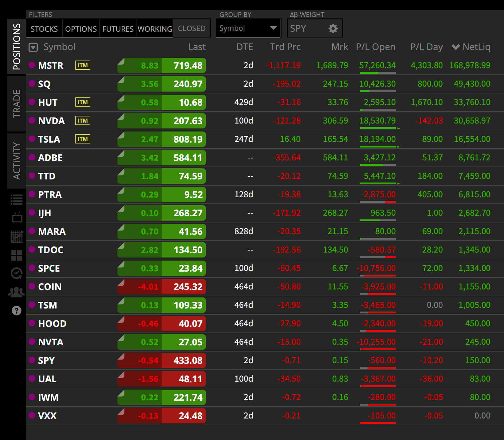Click the purple dot beside SPY
Image resolution: width=504 pixels, height=440 pixels.
click(32, 360)
